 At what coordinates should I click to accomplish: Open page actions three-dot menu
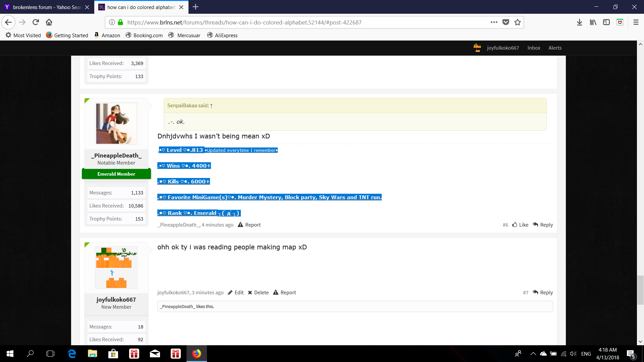(x=494, y=22)
